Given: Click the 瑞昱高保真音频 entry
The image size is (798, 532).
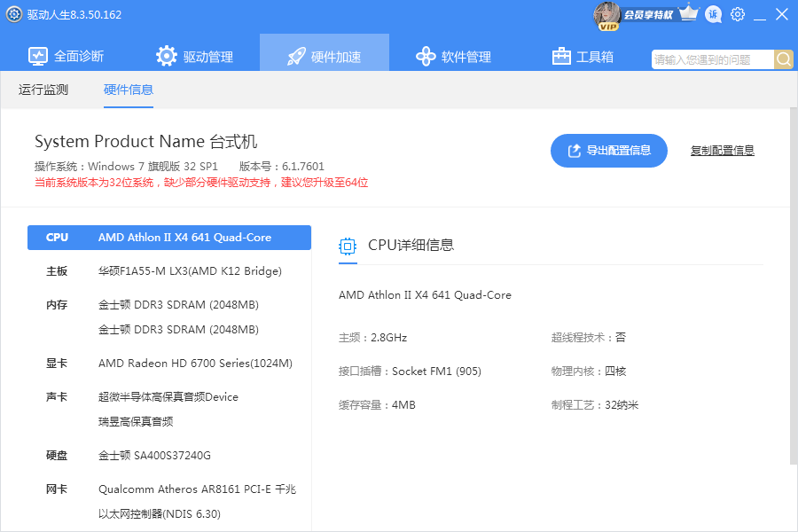Looking at the screenshot, I should click(x=136, y=421).
